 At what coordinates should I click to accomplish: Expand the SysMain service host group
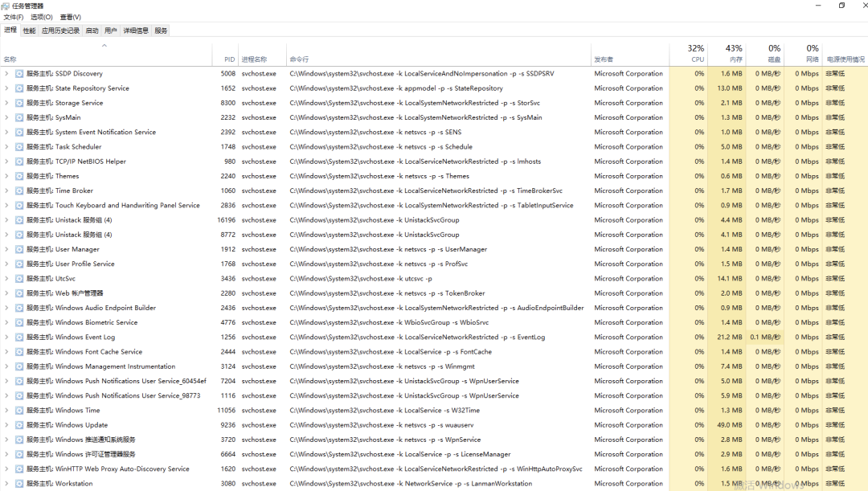click(x=6, y=117)
